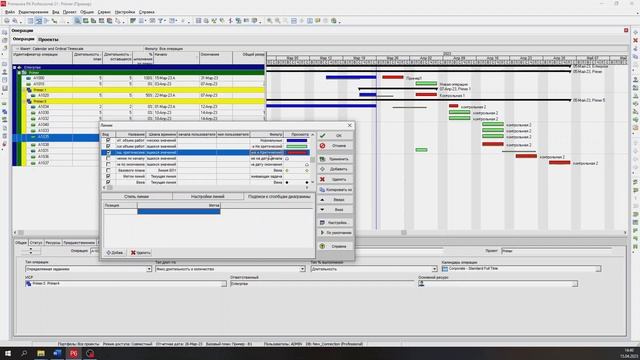Open the resources person icon in left sidebar
Image resolution: width=640 pixels, height=360 pixels.
click(4, 72)
